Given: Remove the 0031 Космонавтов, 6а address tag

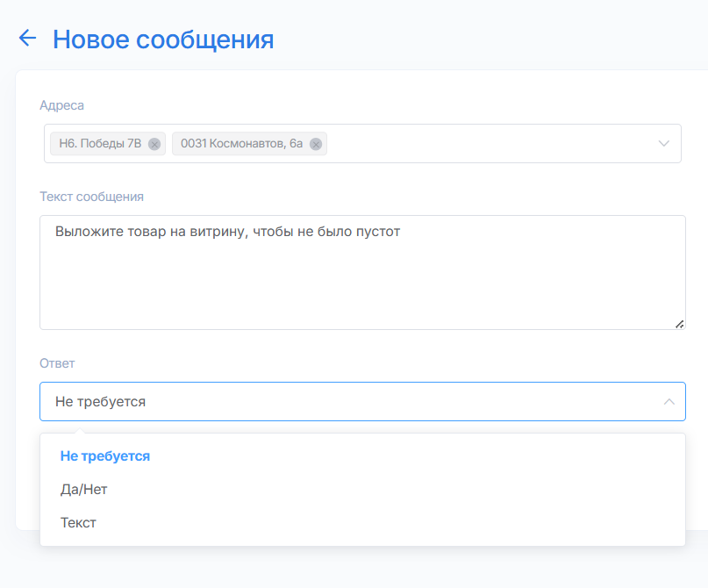Looking at the screenshot, I should [316, 144].
